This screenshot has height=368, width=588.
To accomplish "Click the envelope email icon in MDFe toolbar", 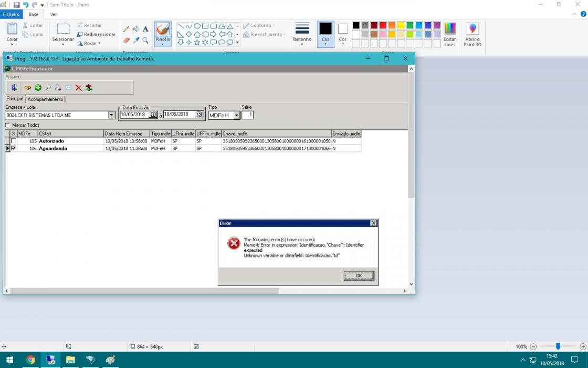I will click(x=68, y=87).
